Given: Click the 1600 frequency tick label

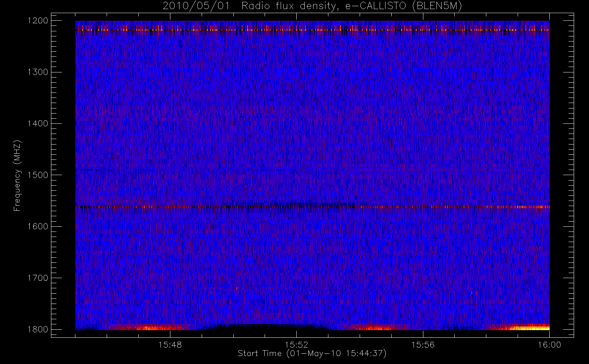Looking at the screenshot, I should (x=38, y=226).
